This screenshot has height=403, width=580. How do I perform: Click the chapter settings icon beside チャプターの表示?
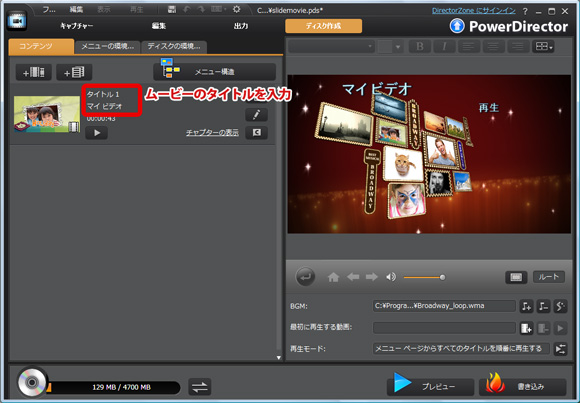pyautogui.click(x=256, y=132)
